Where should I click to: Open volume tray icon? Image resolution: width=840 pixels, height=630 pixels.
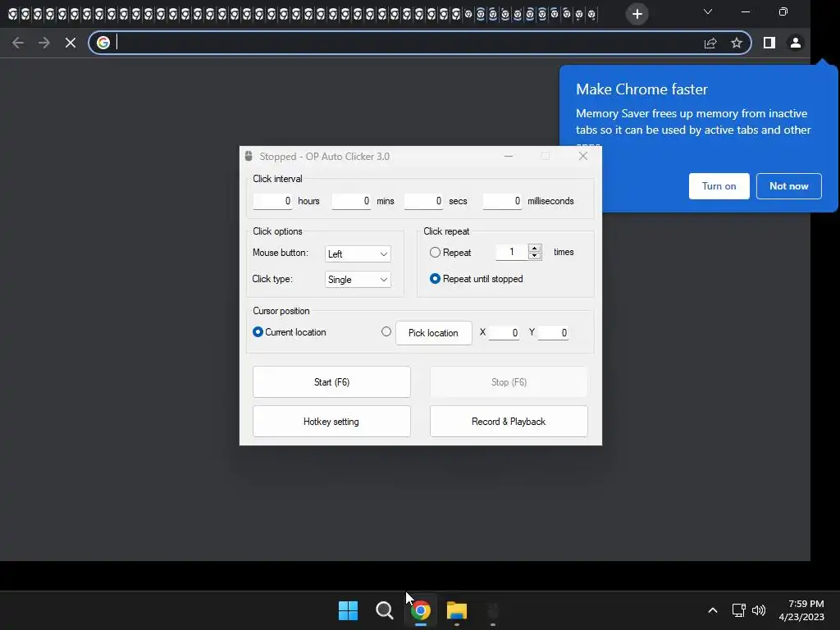[759, 610]
